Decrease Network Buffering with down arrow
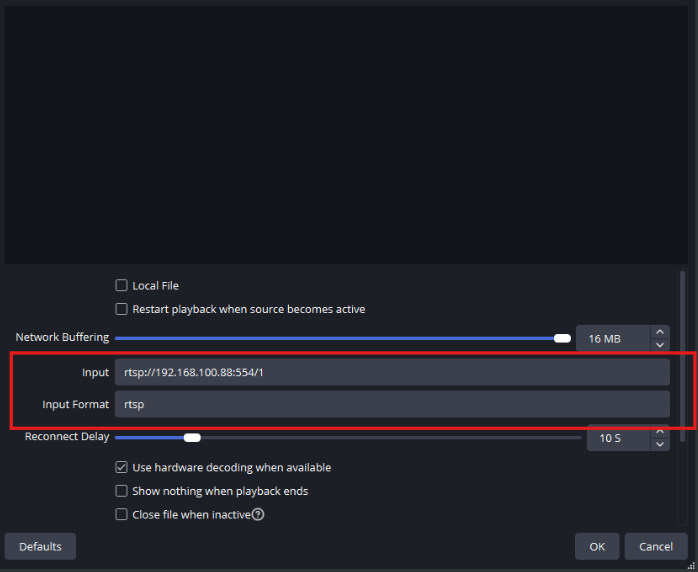The width and height of the screenshot is (698, 572). [x=659, y=344]
